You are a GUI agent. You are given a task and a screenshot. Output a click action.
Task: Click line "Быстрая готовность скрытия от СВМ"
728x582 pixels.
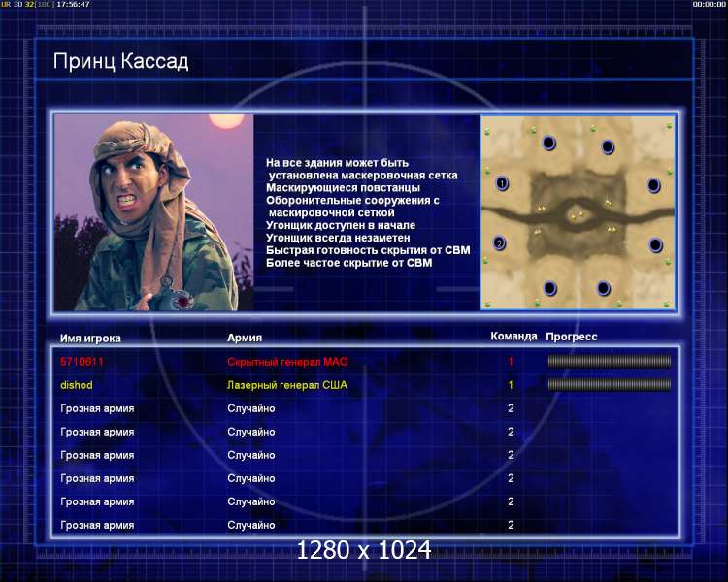tap(368, 250)
